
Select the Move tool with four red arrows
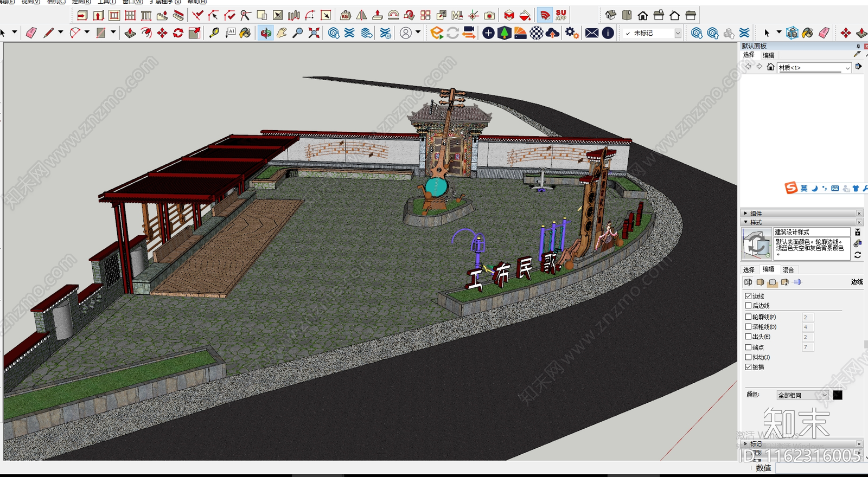click(162, 33)
